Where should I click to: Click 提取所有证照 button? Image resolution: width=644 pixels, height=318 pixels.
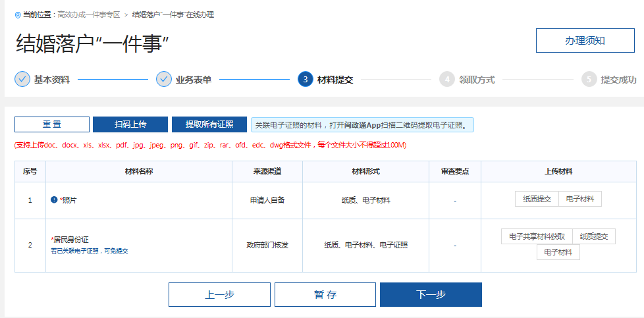click(x=209, y=124)
